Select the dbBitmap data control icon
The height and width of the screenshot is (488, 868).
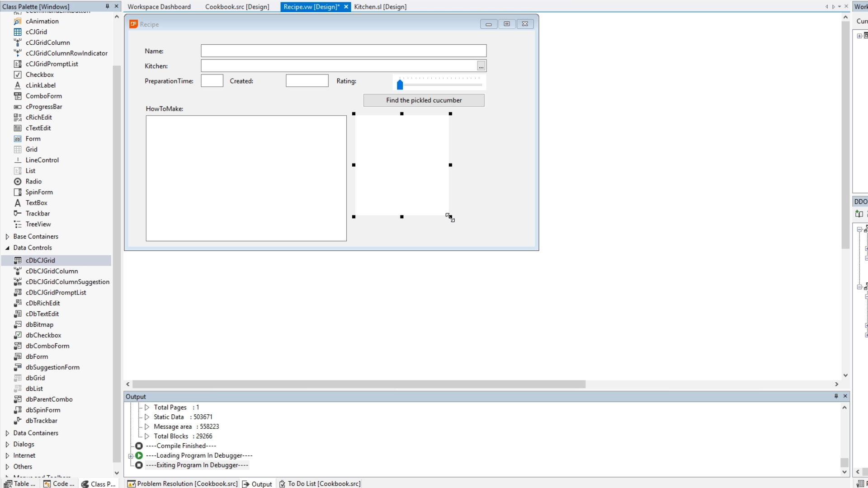pos(18,324)
